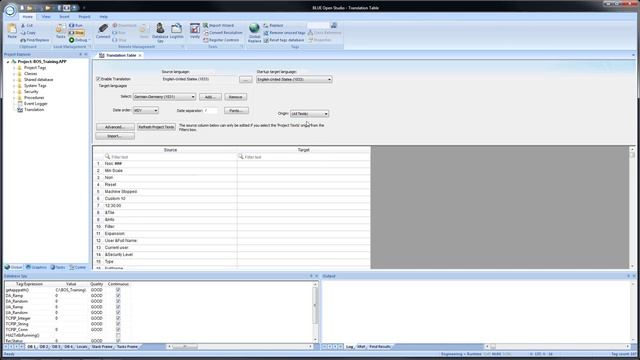Switch to the Project ribbon tab
The image size is (640, 360).
coord(84,17)
